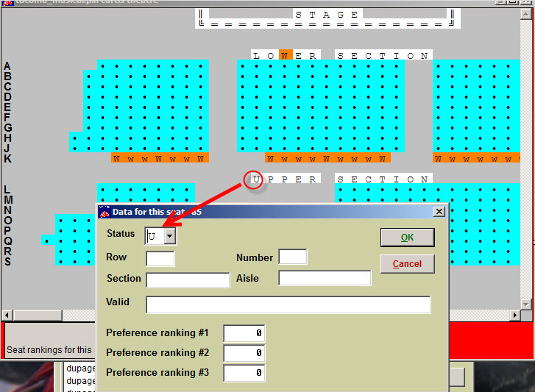Viewport: 535px width, 392px height.
Task: Click the orange W in LOWER label
Action: point(285,56)
